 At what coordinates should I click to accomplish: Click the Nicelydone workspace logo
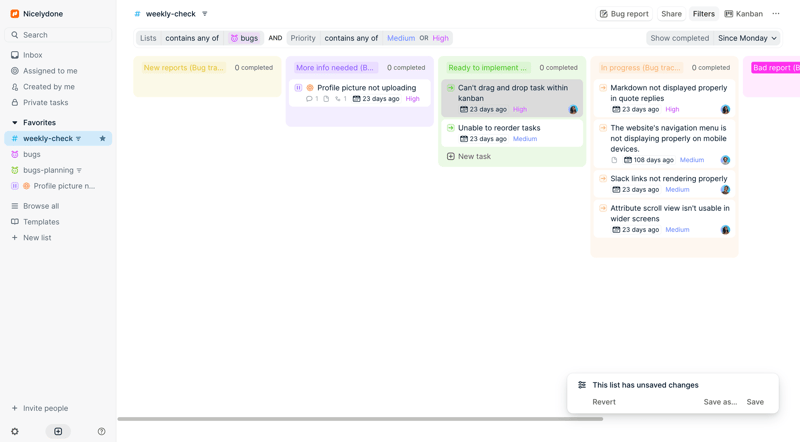(x=15, y=14)
